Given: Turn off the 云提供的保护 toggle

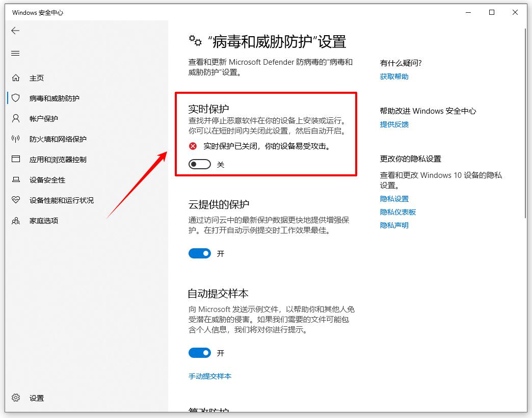Looking at the screenshot, I should 200,253.
